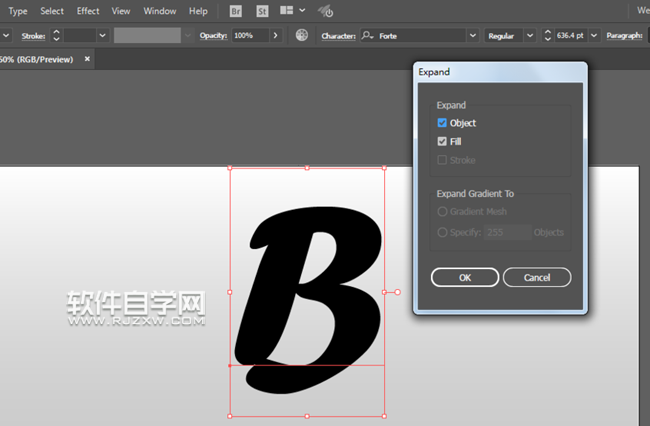Uncheck the Object checkbox

(x=442, y=123)
